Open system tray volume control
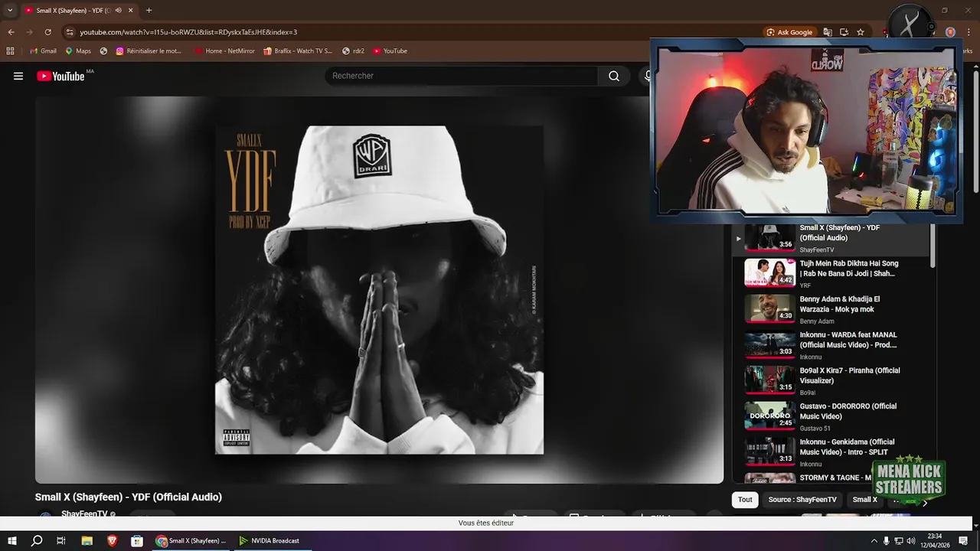Image resolution: width=980 pixels, height=551 pixels. click(x=911, y=541)
